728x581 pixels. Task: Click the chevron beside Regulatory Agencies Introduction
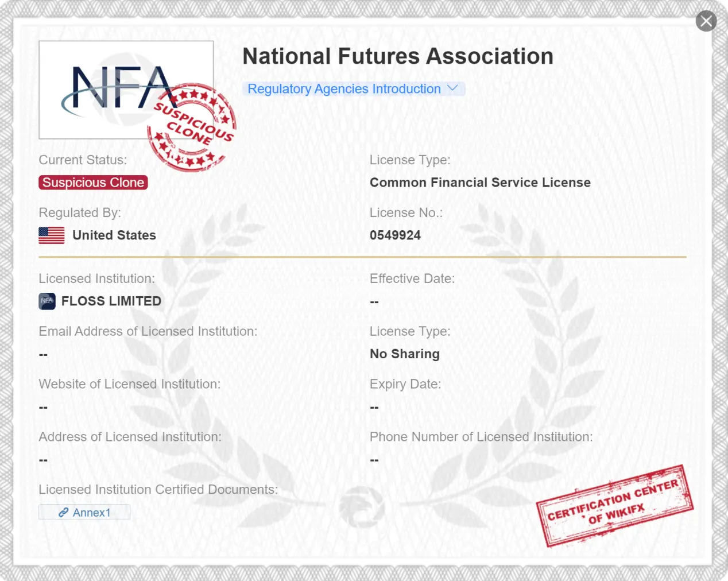pos(452,88)
